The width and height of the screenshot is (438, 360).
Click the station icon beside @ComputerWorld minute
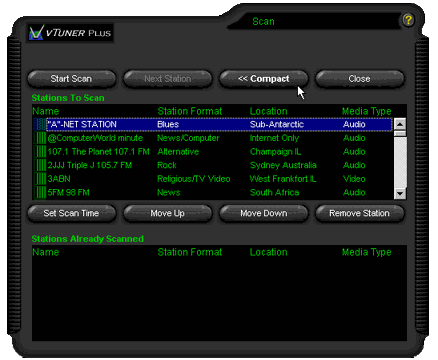[x=40, y=138]
